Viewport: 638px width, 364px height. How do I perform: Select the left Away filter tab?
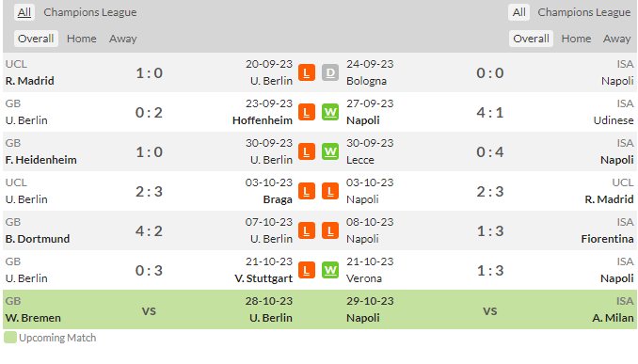123,39
